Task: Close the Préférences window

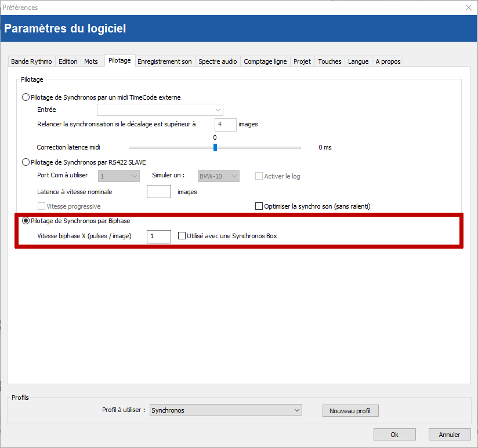Action: [468, 8]
